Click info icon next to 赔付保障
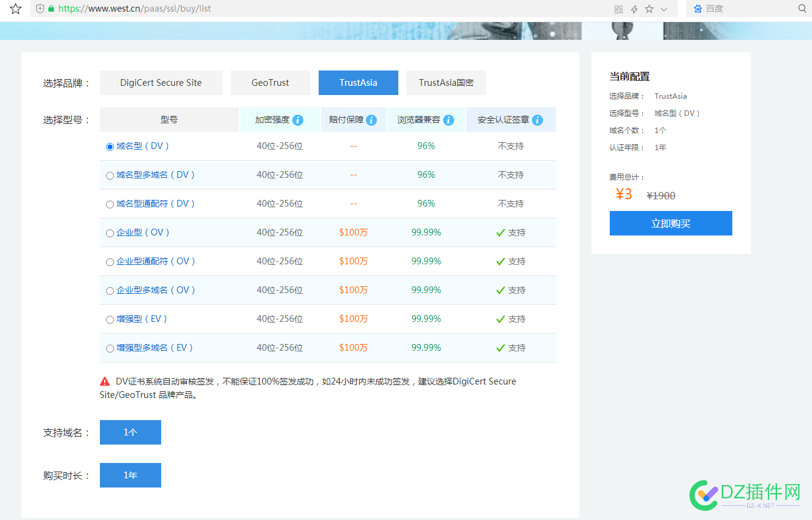Screen dimensions: 812x520 [371, 120]
